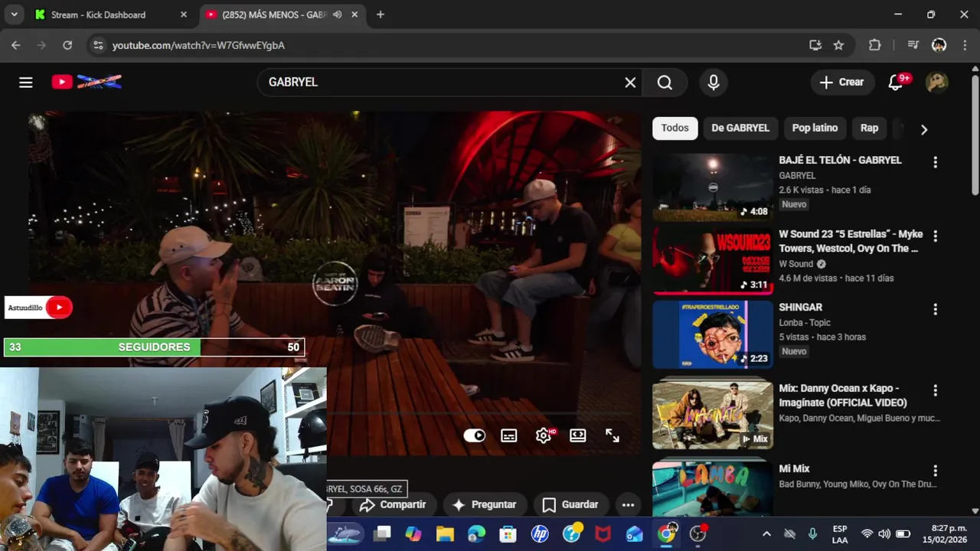Start voice search with microphone icon
980x551 pixels.
tap(714, 83)
